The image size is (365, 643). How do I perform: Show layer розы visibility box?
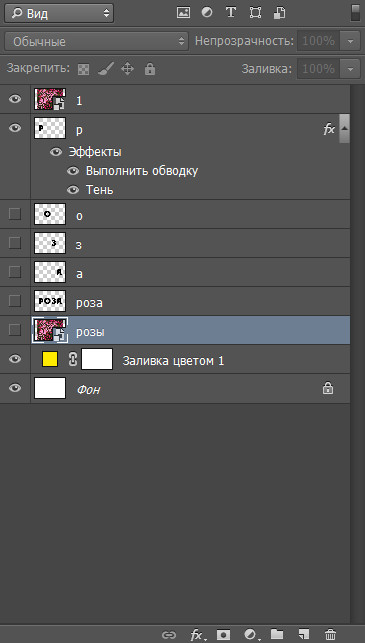pyautogui.click(x=15, y=330)
